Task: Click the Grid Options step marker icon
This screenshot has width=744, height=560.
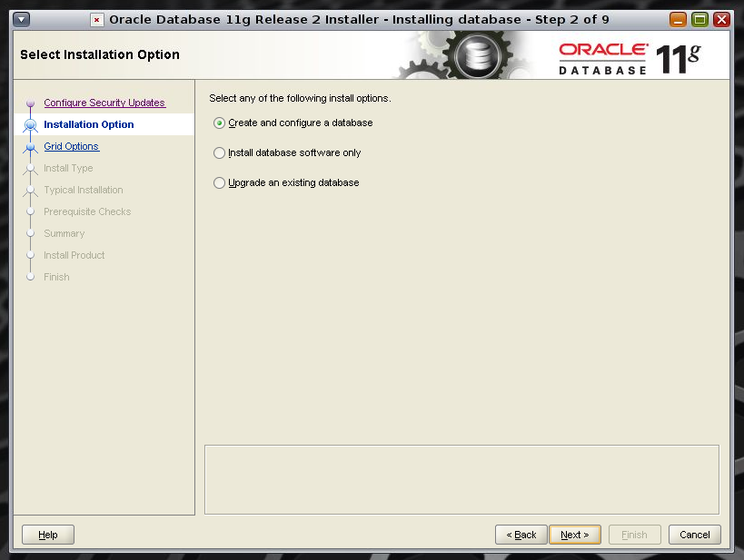Action: click(30, 147)
